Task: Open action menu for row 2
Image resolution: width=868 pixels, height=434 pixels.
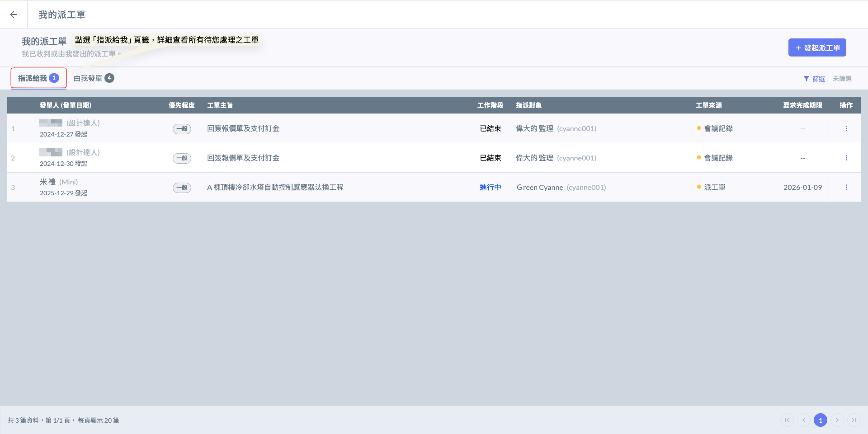Action: click(x=846, y=158)
